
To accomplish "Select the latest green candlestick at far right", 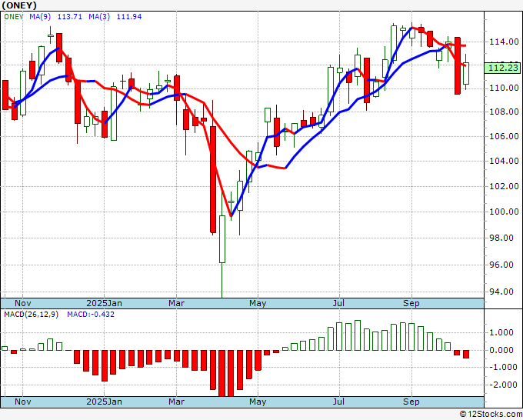I will 466,73.
